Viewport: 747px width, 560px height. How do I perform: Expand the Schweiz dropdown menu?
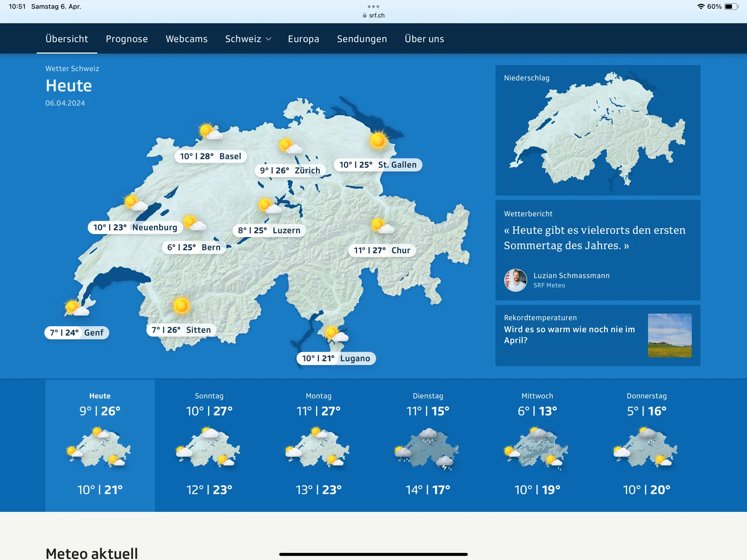(x=248, y=39)
